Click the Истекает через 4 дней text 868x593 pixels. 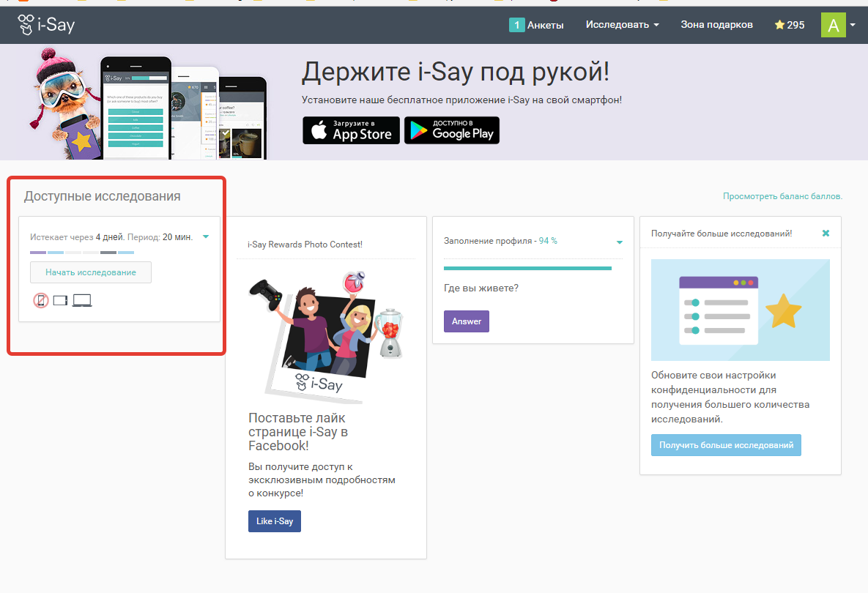(x=77, y=237)
